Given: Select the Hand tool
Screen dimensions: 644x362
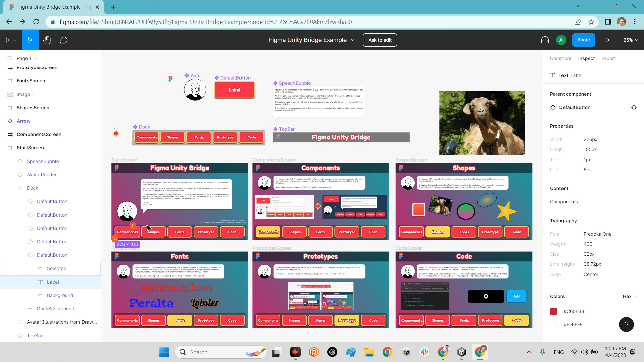Looking at the screenshot, I should click(x=47, y=40).
